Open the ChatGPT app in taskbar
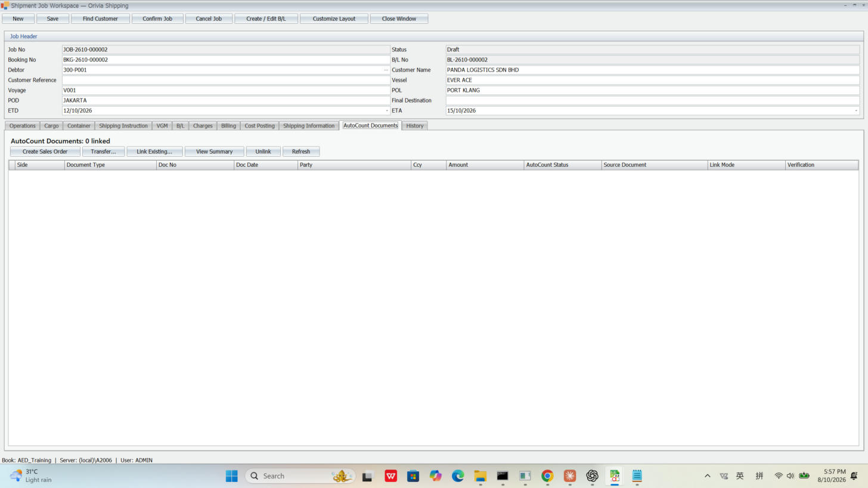Screen dimensions: 868x488 point(592,475)
